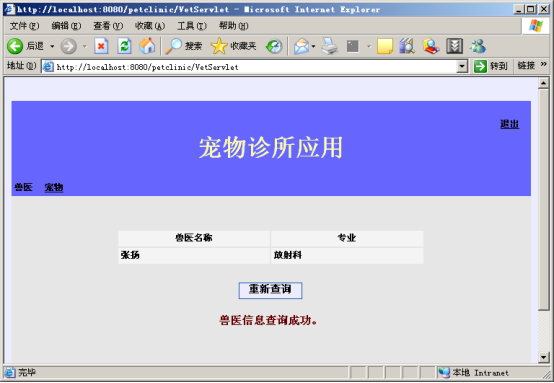Click the Print icon

pyautogui.click(x=330, y=46)
